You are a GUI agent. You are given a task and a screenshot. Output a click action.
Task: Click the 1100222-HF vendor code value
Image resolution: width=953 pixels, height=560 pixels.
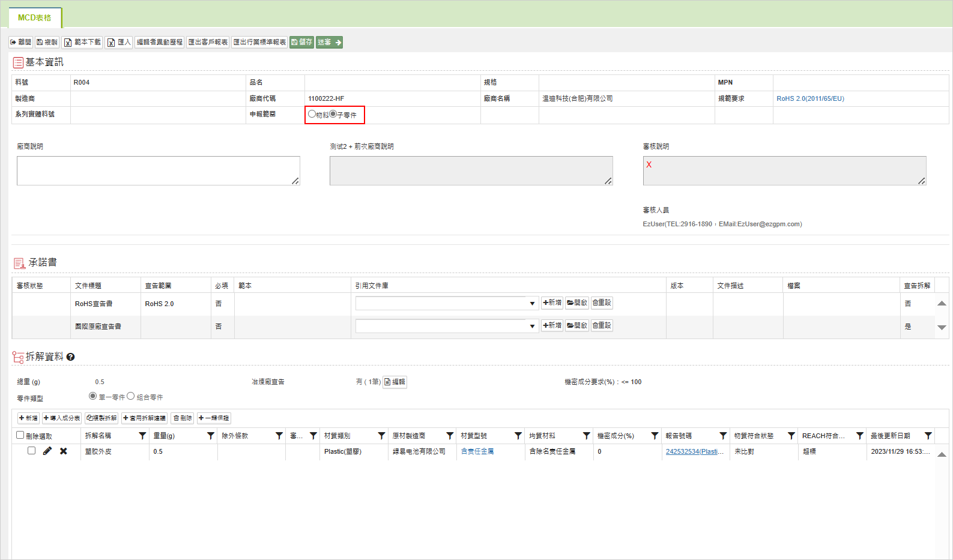click(x=326, y=98)
